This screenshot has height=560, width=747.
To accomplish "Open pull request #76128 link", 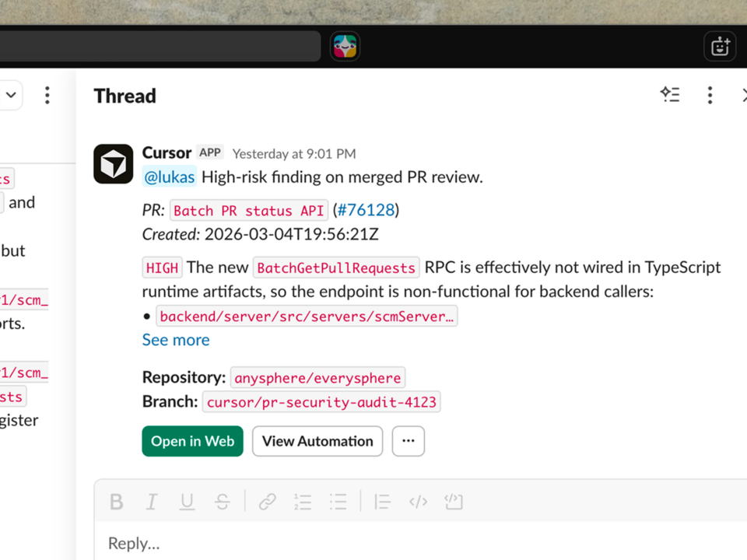I will [x=366, y=211].
